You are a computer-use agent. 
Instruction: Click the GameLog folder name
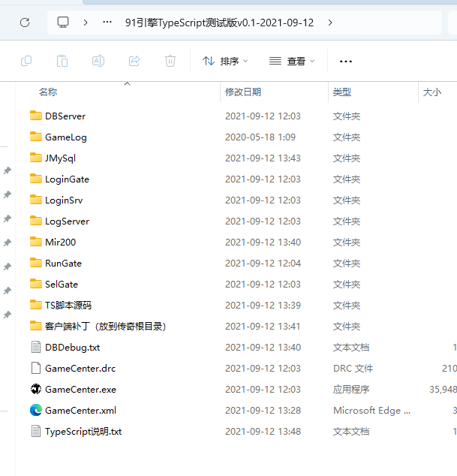[x=66, y=137]
